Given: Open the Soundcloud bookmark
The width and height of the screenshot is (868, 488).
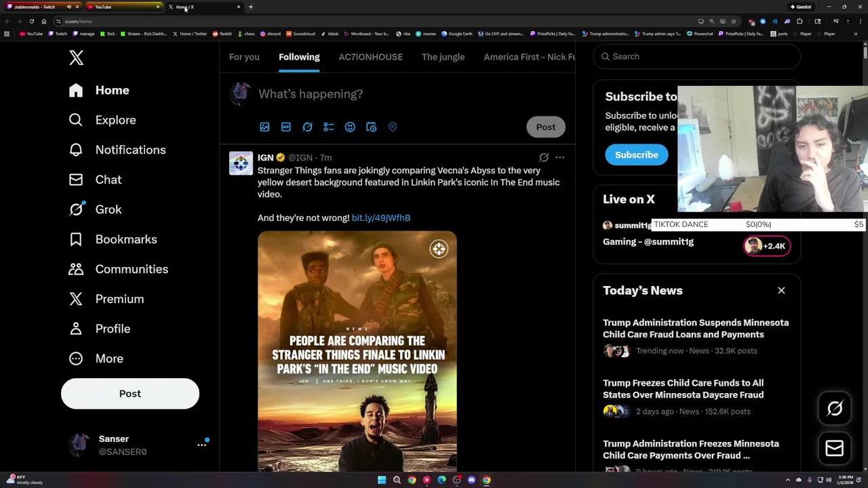Looking at the screenshot, I should pyautogui.click(x=301, y=33).
